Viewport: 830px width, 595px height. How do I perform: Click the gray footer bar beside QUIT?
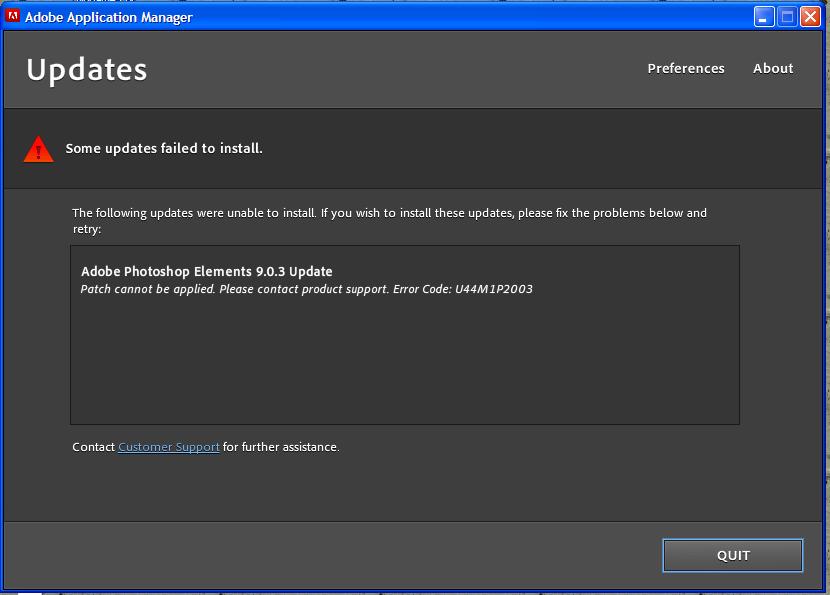tap(300, 555)
